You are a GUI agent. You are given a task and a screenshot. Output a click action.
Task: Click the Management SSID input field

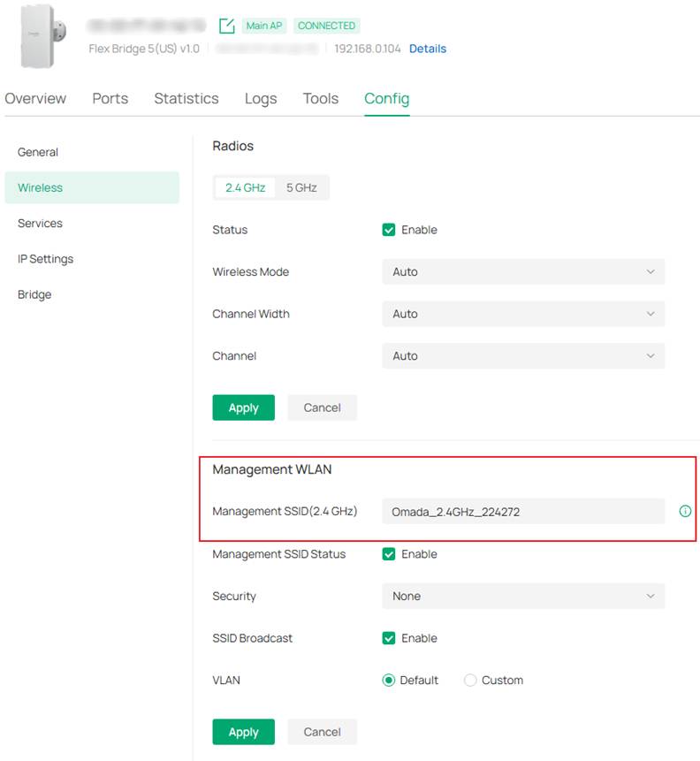tap(523, 512)
